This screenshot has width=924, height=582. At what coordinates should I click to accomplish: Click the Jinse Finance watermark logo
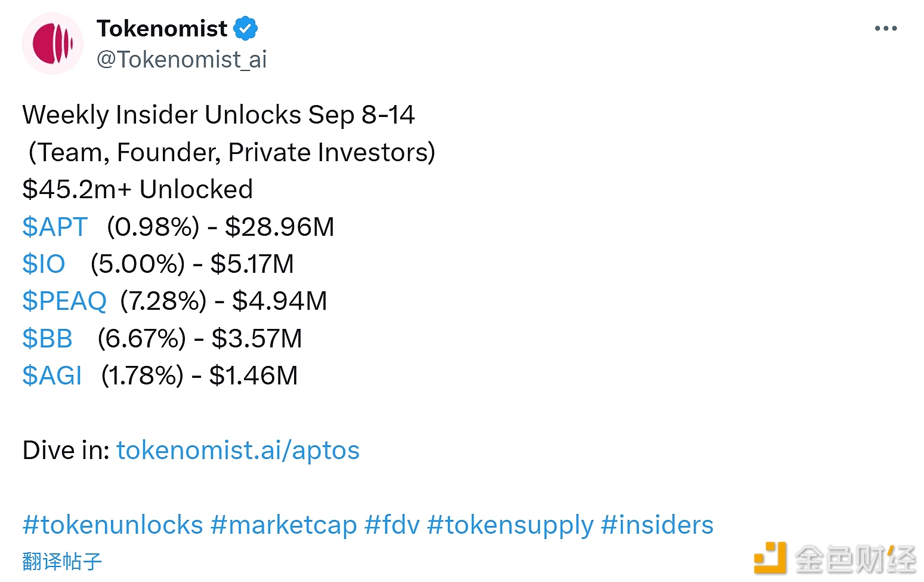coord(835,558)
